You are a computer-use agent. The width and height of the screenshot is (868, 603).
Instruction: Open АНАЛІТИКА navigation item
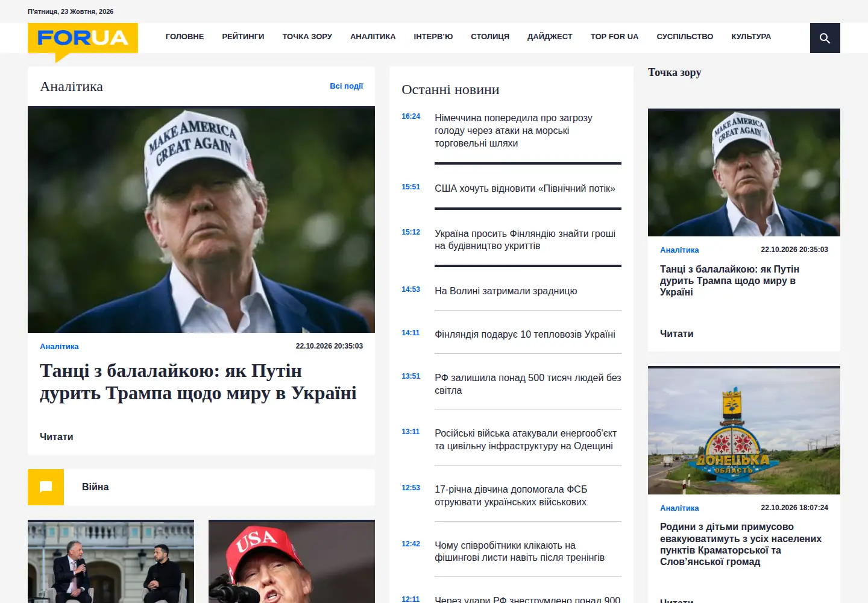point(373,37)
